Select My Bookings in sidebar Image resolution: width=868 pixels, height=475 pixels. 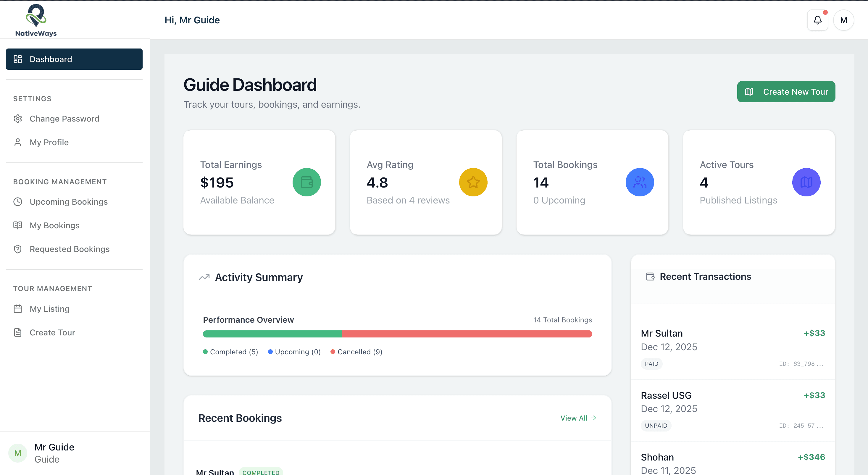[x=74, y=225]
